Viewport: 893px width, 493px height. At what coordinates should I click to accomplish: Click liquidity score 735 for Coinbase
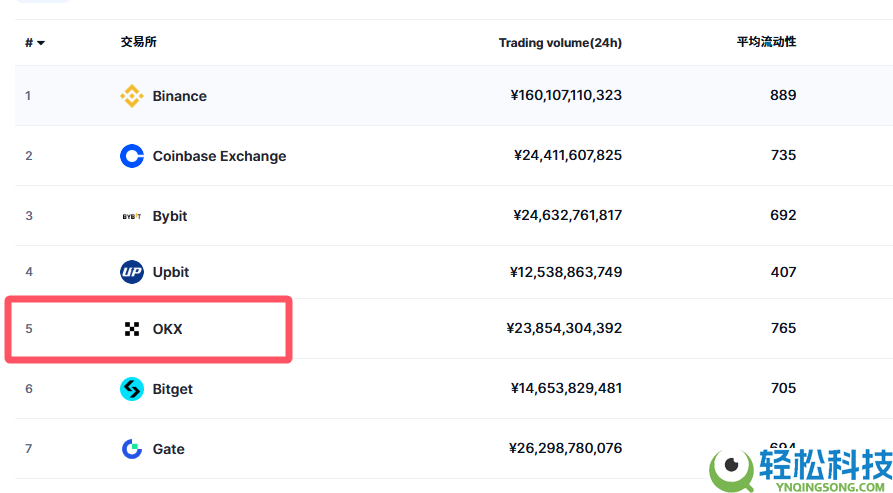[783, 155]
